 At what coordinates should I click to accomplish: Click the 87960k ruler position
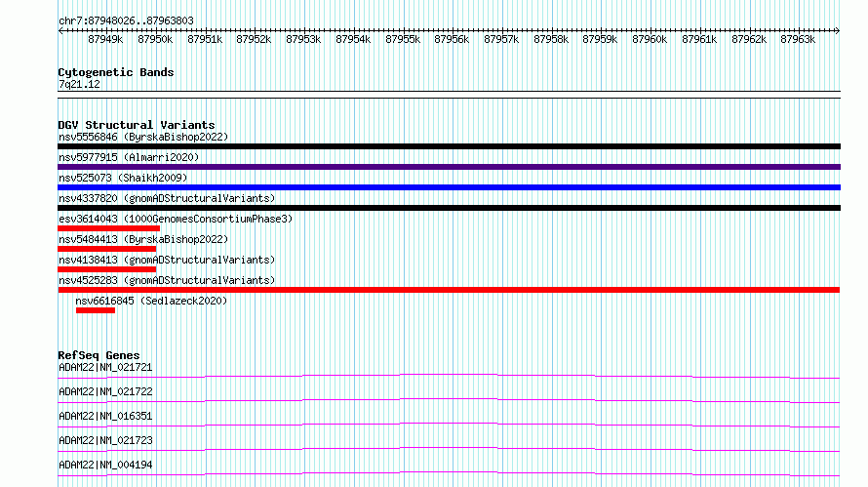point(650,39)
